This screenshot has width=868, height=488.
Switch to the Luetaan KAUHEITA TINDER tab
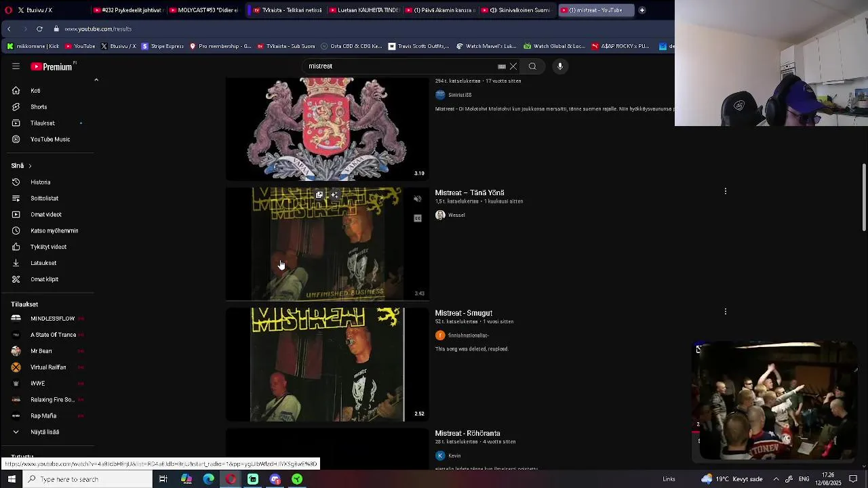coord(363,10)
